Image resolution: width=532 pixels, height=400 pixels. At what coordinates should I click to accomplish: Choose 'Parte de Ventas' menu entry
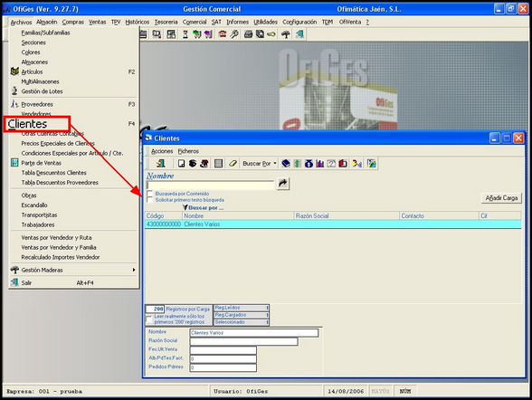point(73,163)
